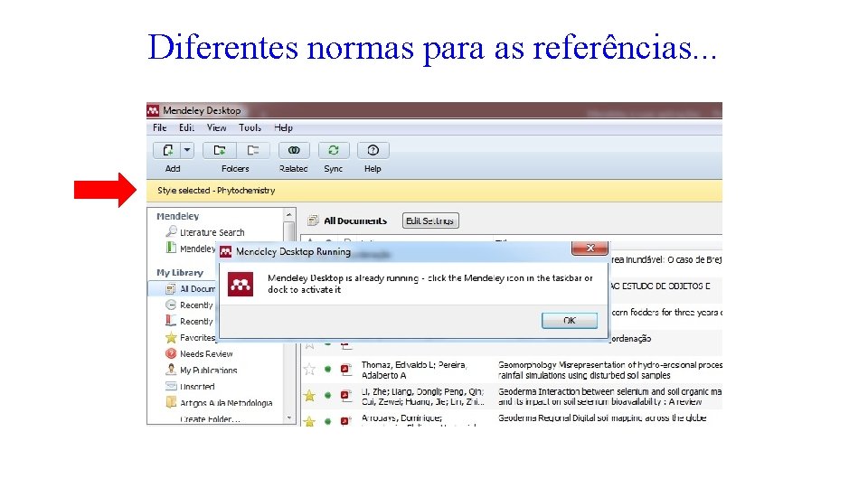Click the Mendeley logo inside the dialog message

pos(241,285)
